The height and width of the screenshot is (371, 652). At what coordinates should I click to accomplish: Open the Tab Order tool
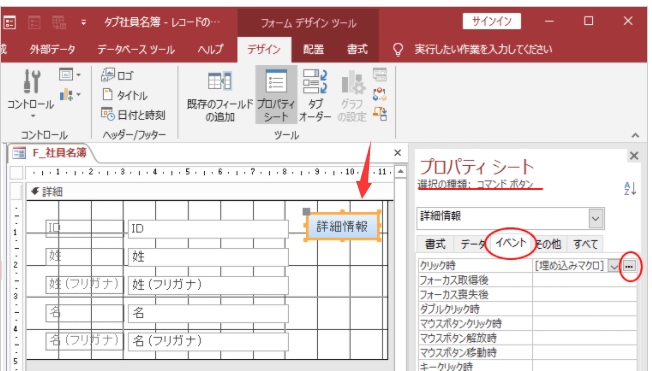click(x=315, y=95)
